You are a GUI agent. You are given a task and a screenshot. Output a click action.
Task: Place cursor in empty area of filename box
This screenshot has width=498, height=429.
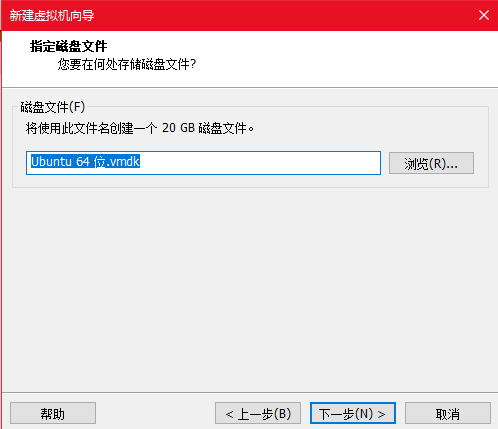(260, 163)
